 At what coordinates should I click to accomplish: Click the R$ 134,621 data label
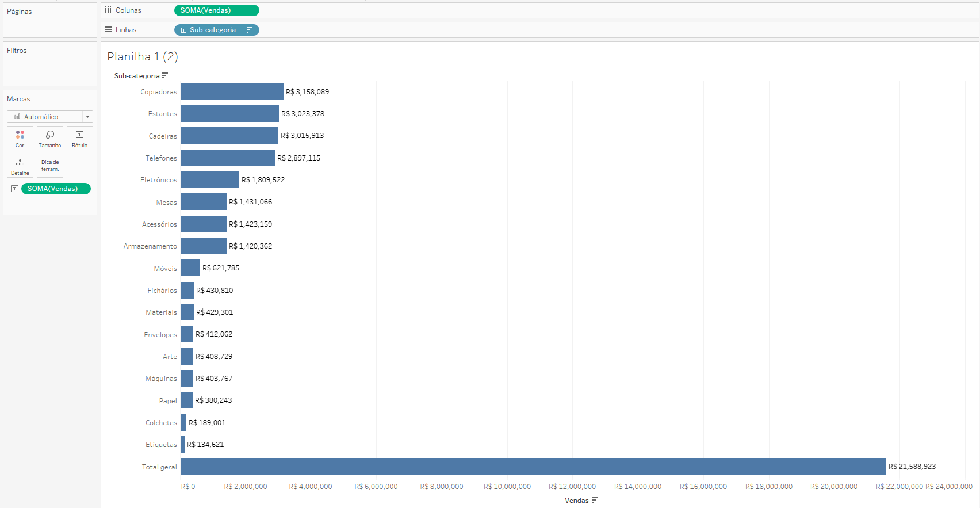[x=205, y=445]
